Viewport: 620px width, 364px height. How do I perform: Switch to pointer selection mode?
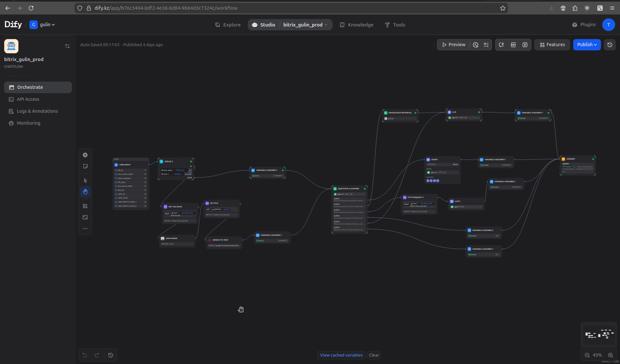(x=85, y=181)
